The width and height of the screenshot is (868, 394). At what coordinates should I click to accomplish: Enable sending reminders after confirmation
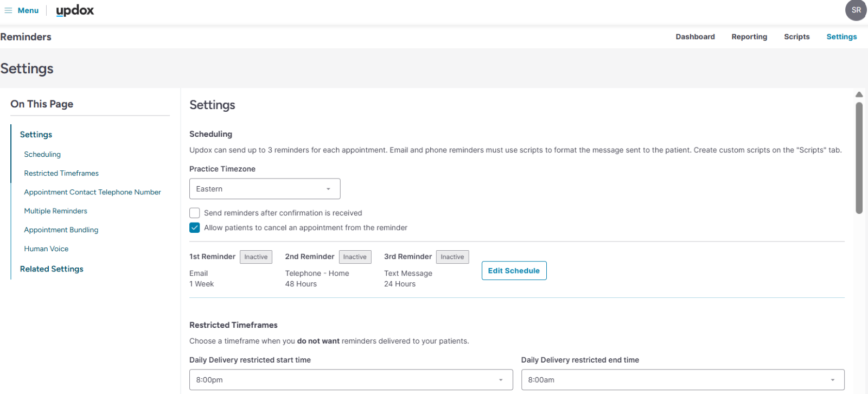coord(195,213)
